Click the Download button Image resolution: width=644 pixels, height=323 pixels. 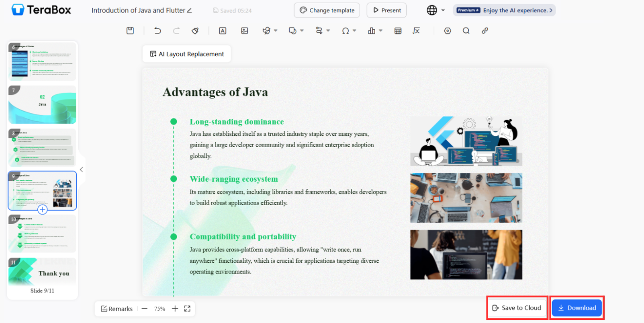click(x=577, y=308)
